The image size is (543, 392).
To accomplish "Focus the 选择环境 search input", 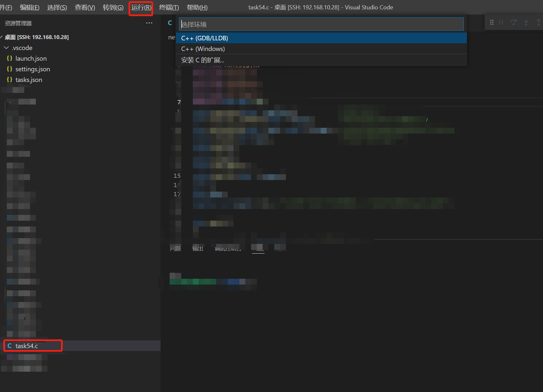I will (x=321, y=24).
